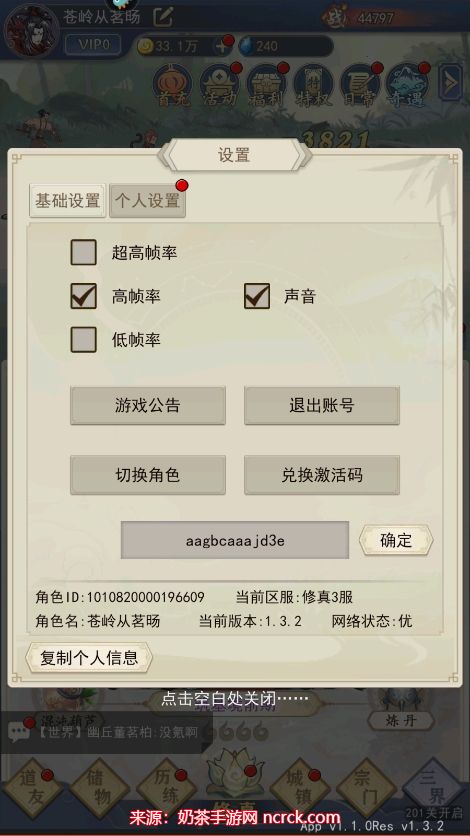This screenshot has width=470, height=836.
Task: Click the edit name pencil icon
Action: pyautogui.click(x=163, y=17)
